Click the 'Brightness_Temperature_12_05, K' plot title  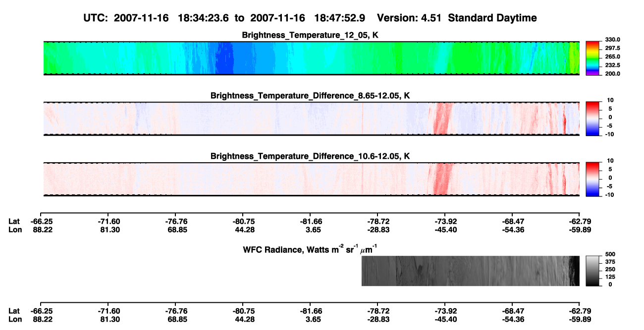(x=311, y=35)
